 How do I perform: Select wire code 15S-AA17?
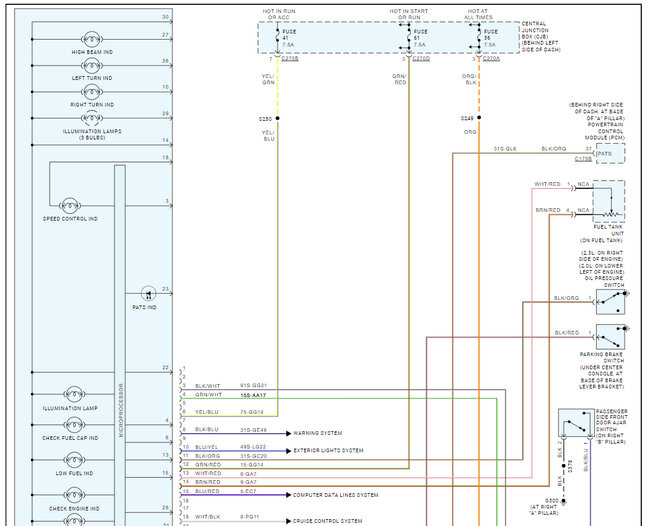point(253,395)
